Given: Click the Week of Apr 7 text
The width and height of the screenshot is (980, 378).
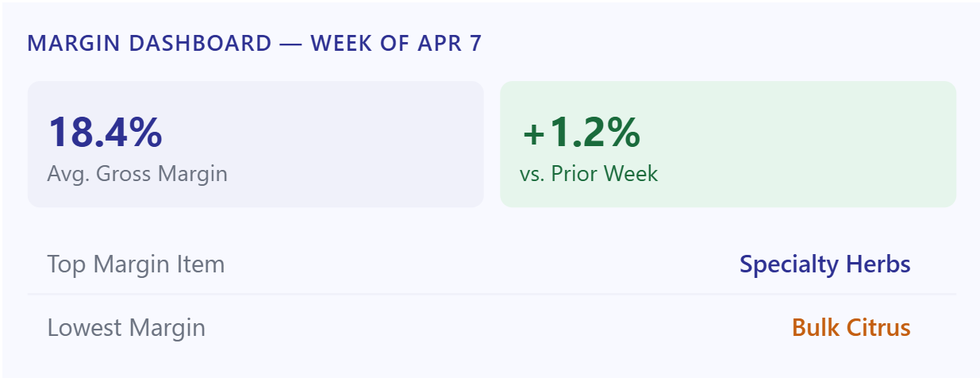Looking at the screenshot, I should (396, 43).
